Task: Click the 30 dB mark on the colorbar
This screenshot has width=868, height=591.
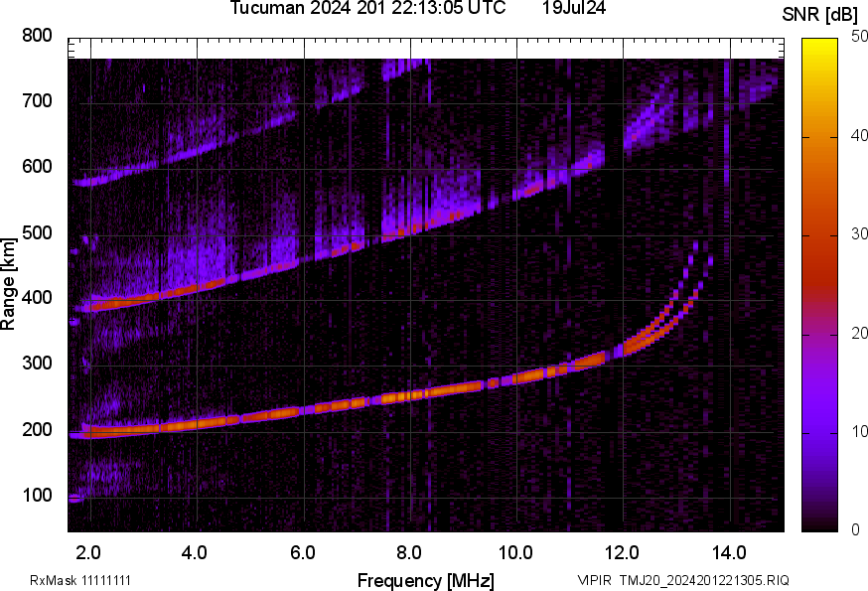Action: click(x=858, y=234)
